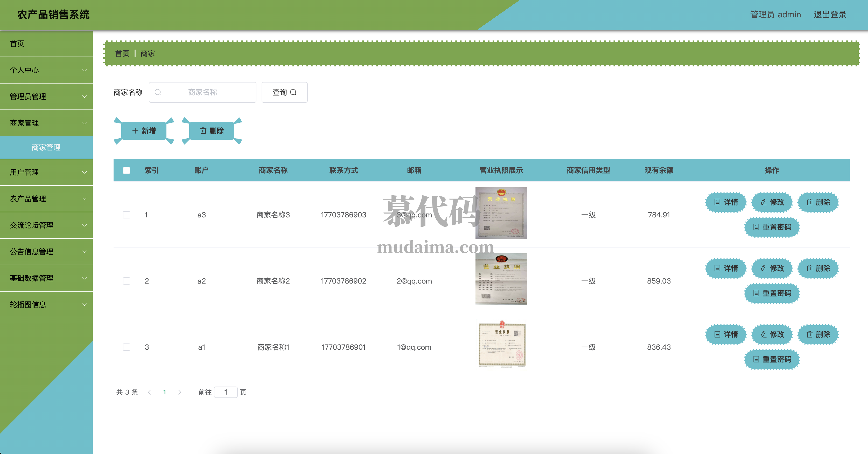Screen dimensions: 868x454
Task: Toggle the select-all checkbox in table header
Action: [126, 170]
